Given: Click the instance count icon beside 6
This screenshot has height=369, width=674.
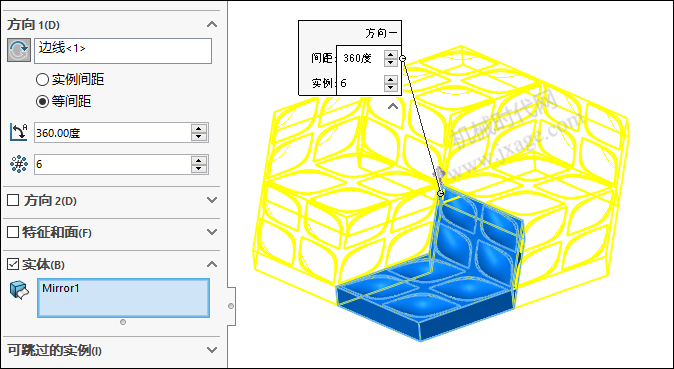Looking at the screenshot, I should pyautogui.click(x=19, y=164).
